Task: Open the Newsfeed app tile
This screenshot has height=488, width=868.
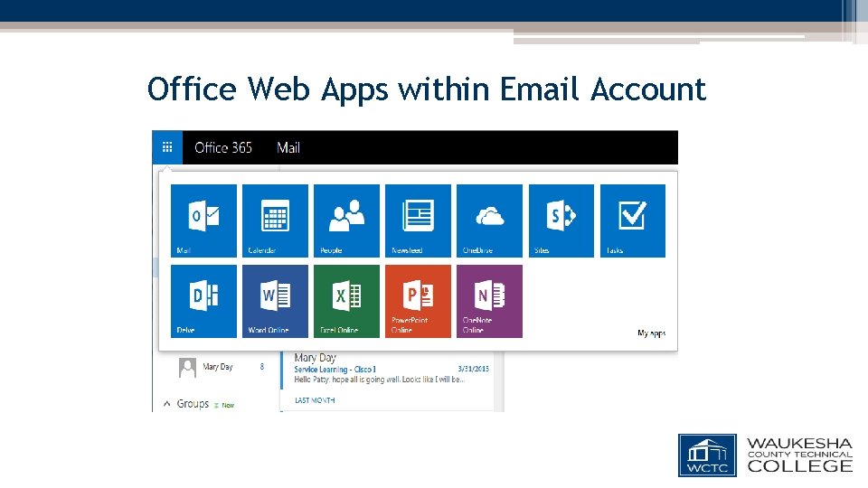Action: pos(418,221)
